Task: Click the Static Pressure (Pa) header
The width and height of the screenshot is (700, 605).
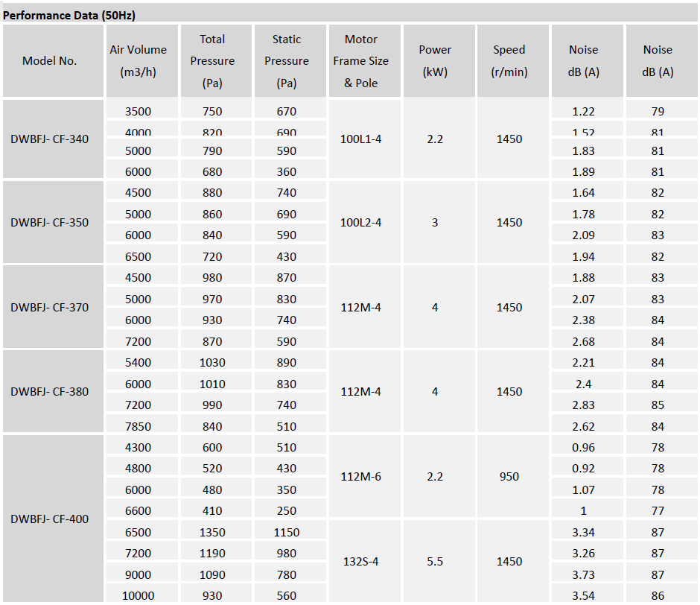Action: pos(287,61)
